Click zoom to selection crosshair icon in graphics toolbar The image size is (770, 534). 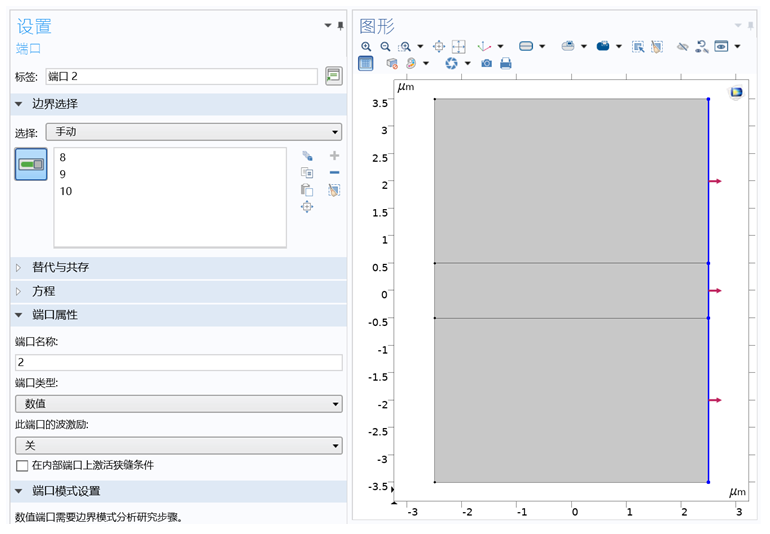click(x=439, y=47)
